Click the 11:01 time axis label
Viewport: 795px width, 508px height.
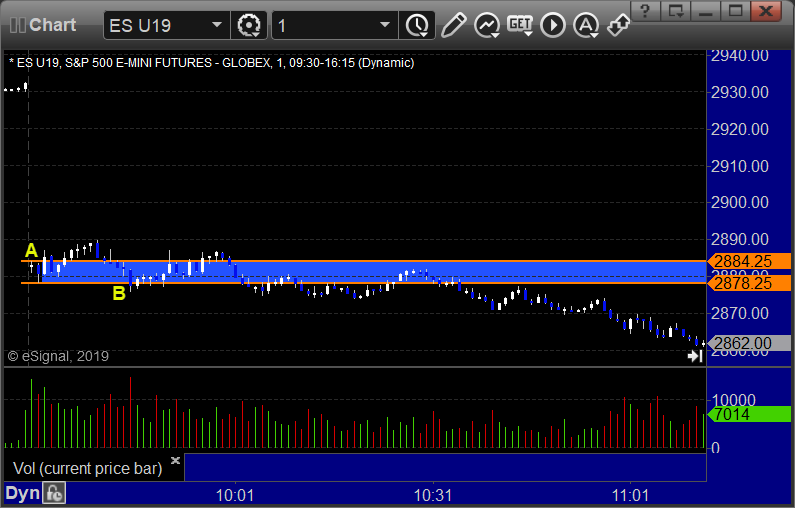tap(630, 495)
